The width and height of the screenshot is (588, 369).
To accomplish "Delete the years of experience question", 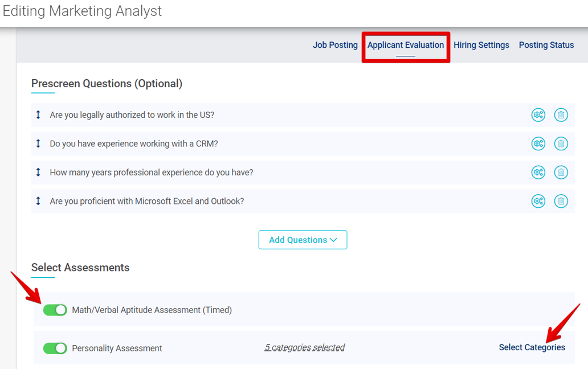I will tap(561, 172).
